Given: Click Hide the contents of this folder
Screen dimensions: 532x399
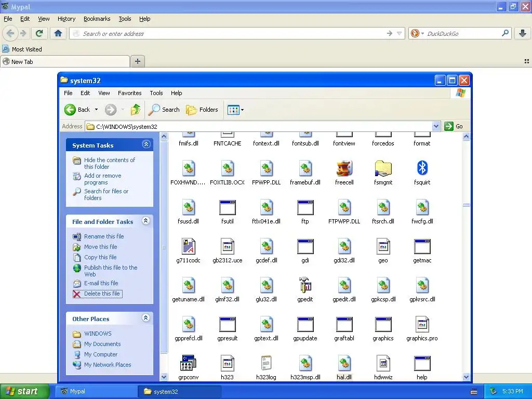Looking at the screenshot, I should (109, 163).
